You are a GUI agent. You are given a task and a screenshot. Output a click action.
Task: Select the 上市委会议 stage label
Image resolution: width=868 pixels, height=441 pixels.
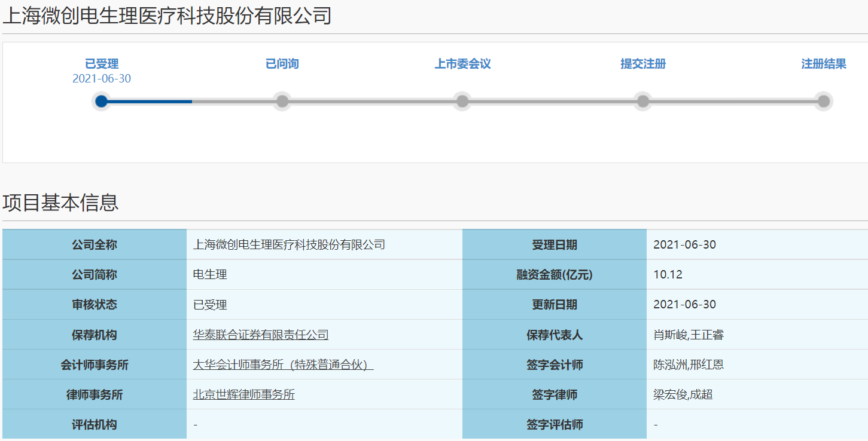[x=462, y=64]
